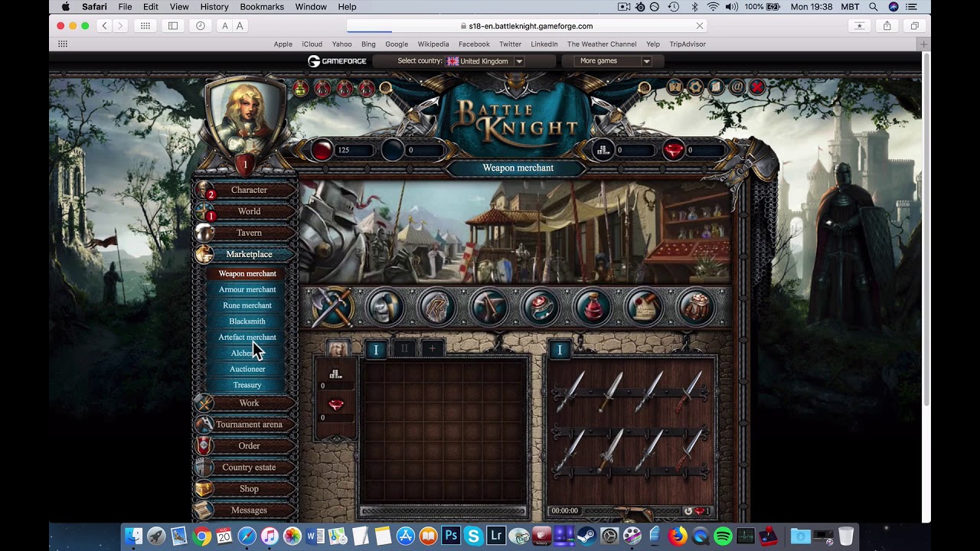Select Treasury submenu item
The width and height of the screenshot is (980, 551).
(x=247, y=385)
